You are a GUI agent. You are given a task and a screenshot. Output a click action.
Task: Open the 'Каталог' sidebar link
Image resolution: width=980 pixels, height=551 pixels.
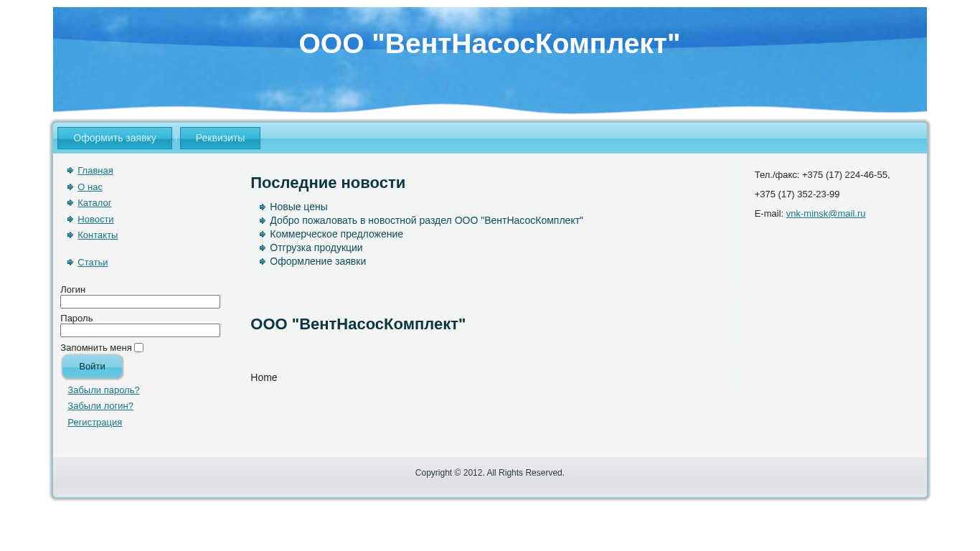94,203
